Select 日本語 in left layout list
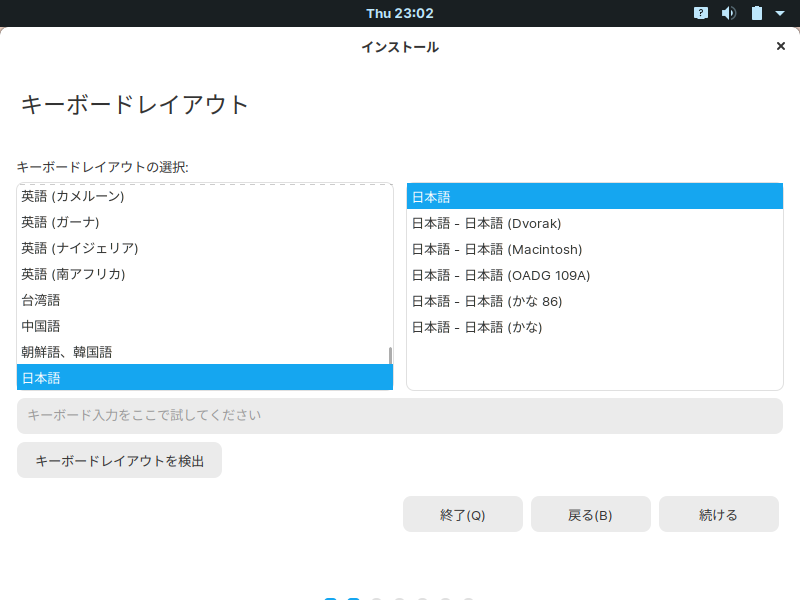The image size is (800, 600). click(205, 378)
